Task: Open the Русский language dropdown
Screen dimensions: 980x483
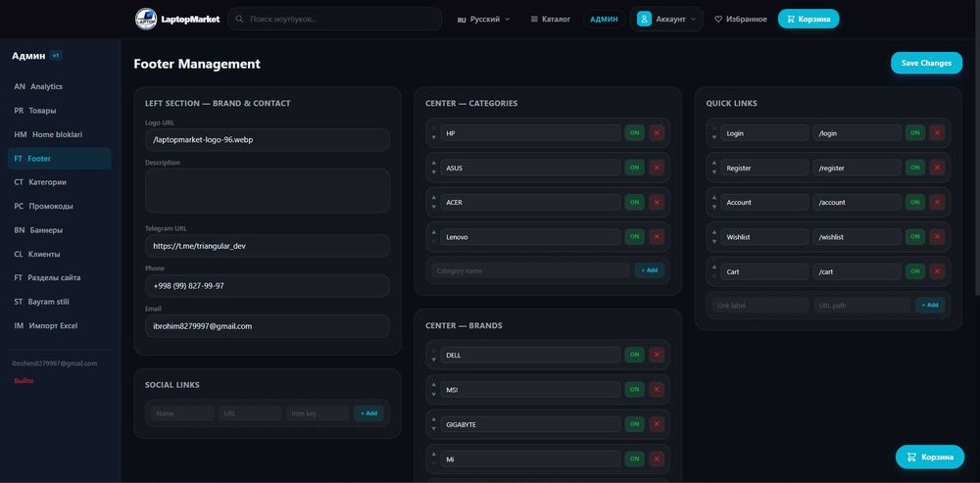Action: coord(484,20)
